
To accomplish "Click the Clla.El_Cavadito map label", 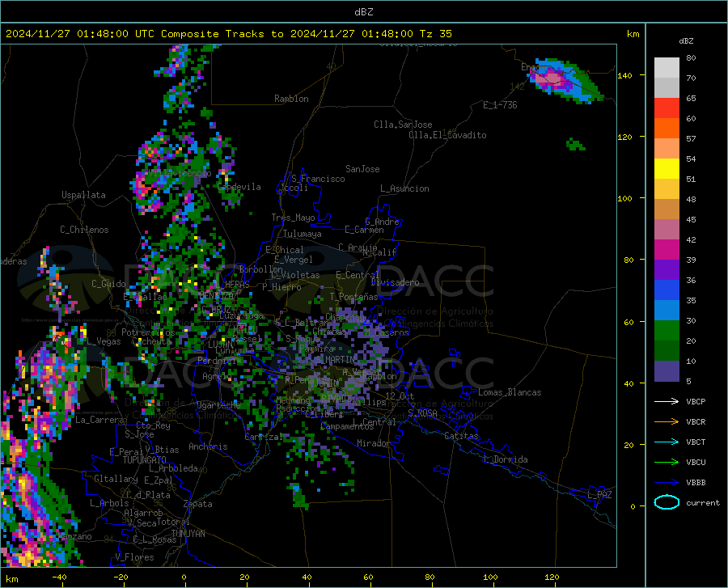I will (447, 135).
